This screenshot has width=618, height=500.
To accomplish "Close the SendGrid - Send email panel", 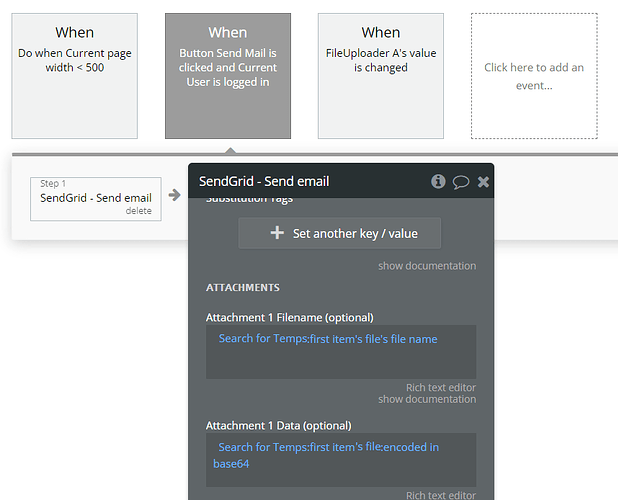I will [x=483, y=182].
